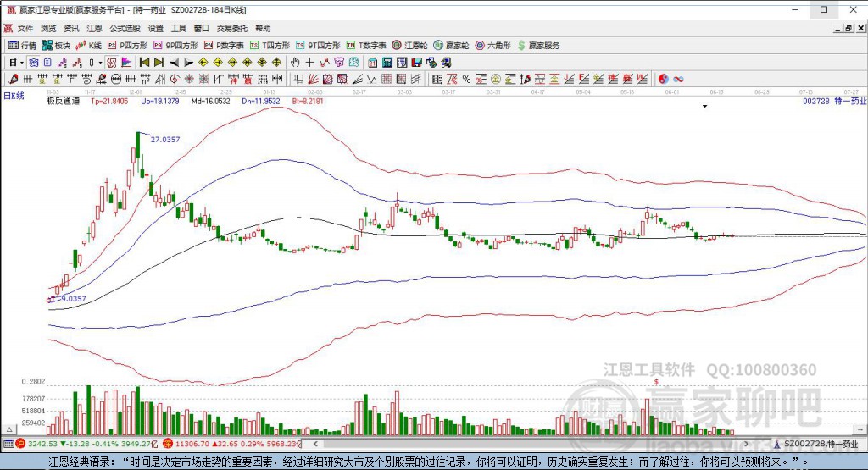Select the 神 indicator icon

pyautogui.click(x=233, y=79)
